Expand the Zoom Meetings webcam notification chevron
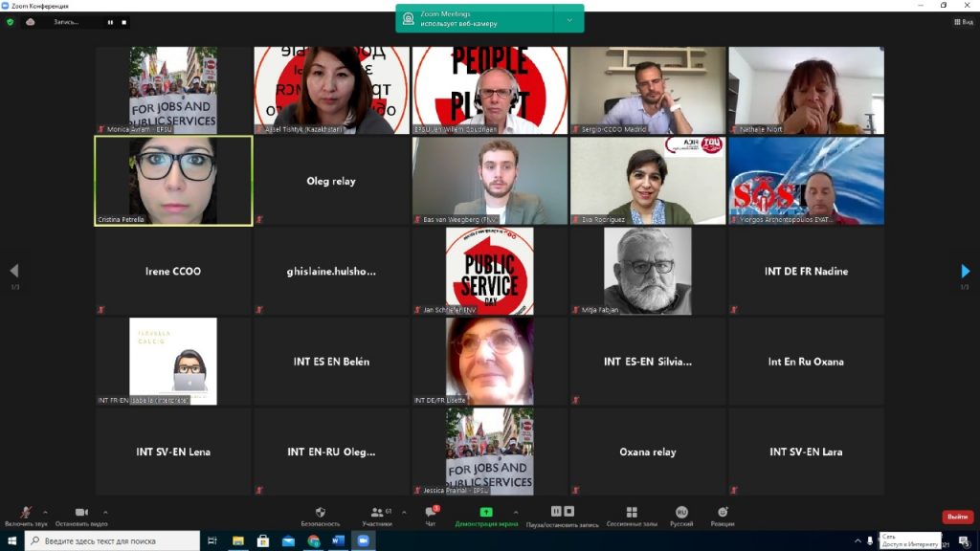 tap(569, 19)
